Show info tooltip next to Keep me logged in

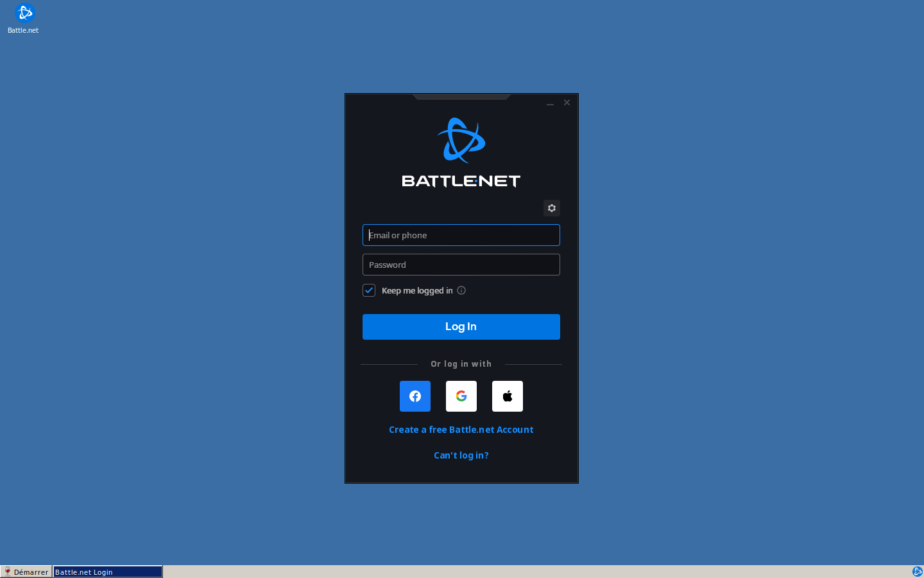click(461, 290)
